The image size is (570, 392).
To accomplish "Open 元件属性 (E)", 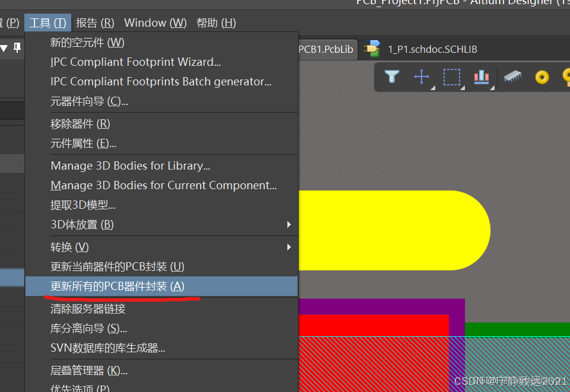I will coord(161,144).
